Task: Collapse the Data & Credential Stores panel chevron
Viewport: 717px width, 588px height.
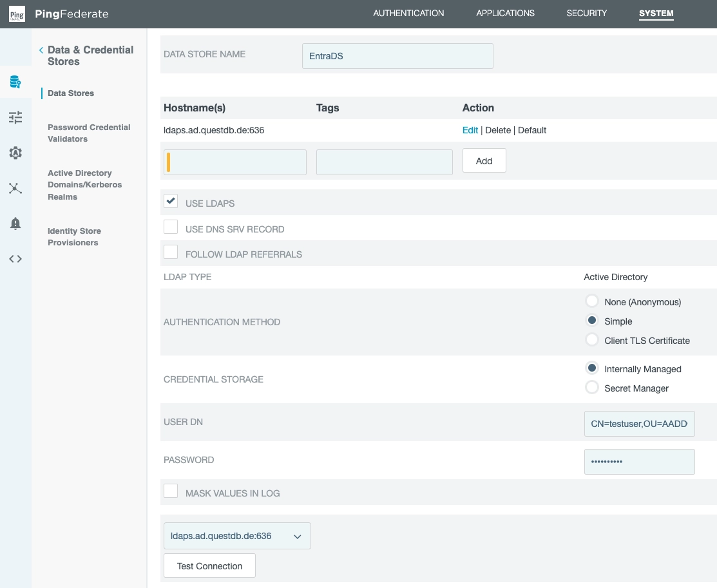Action: (x=41, y=50)
